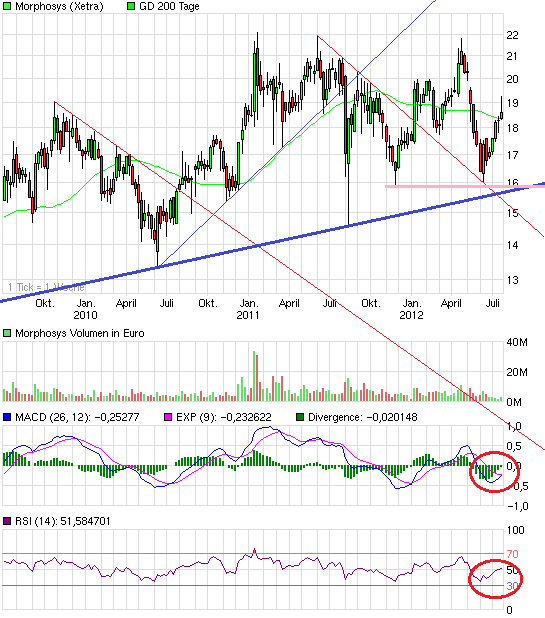Click the purple RSI (14) legend square
Screen dimensions: 545x618
(x=7, y=521)
